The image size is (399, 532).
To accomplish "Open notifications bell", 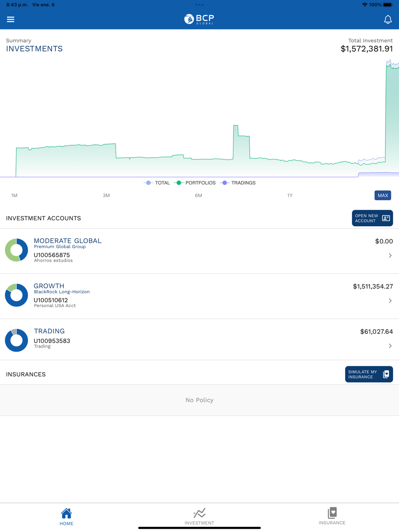I will (388, 20).
